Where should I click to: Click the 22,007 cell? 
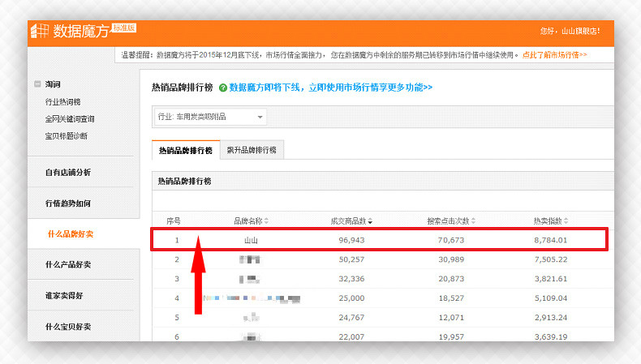[x=351, y=336]
